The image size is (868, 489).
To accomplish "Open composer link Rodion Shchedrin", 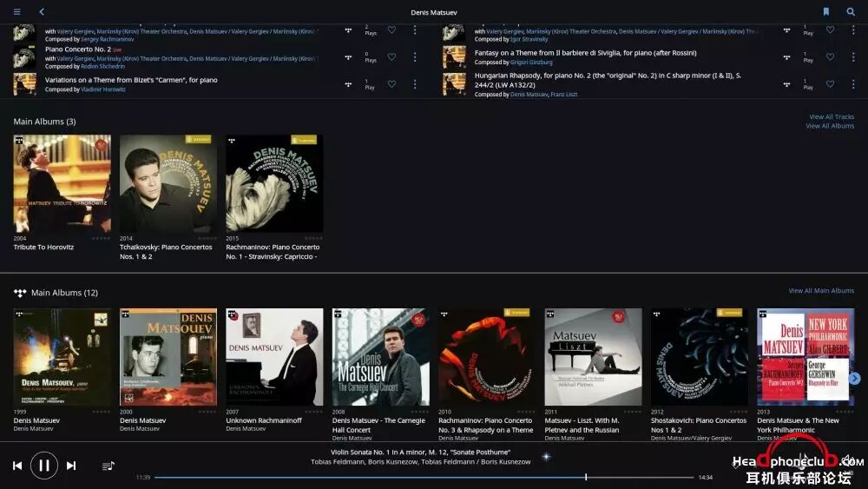I will [103, 67].
